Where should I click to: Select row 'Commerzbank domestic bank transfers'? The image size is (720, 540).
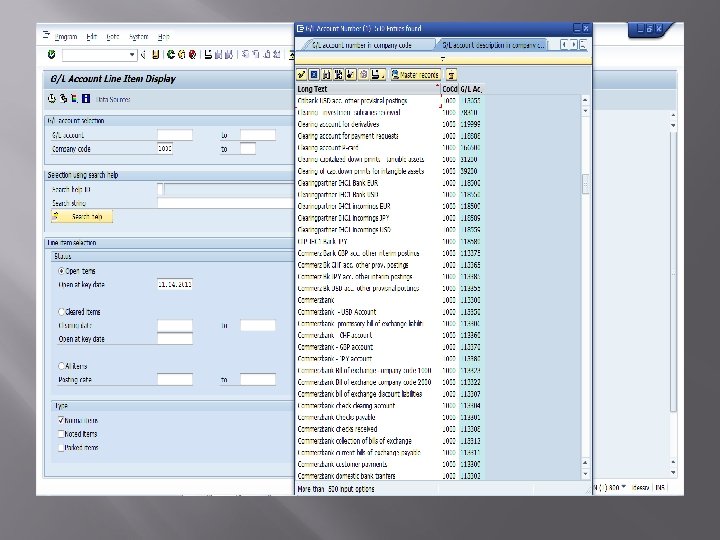(390, 476)
